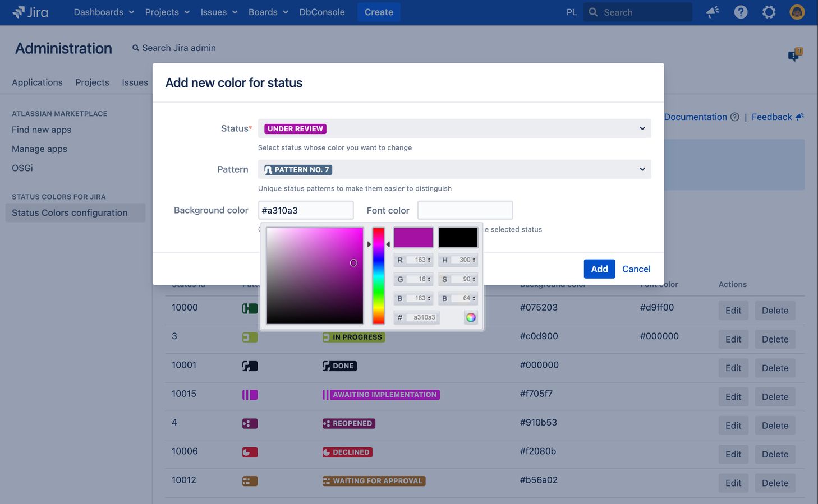Expand the Dashboards menu

coord(104,12)
